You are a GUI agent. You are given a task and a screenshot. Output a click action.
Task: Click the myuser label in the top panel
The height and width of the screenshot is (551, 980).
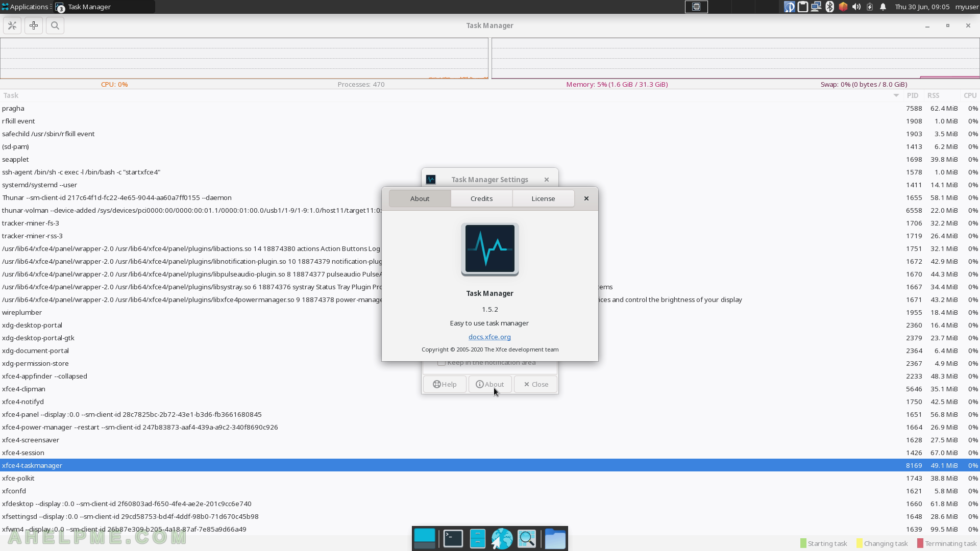coord(967,7)
